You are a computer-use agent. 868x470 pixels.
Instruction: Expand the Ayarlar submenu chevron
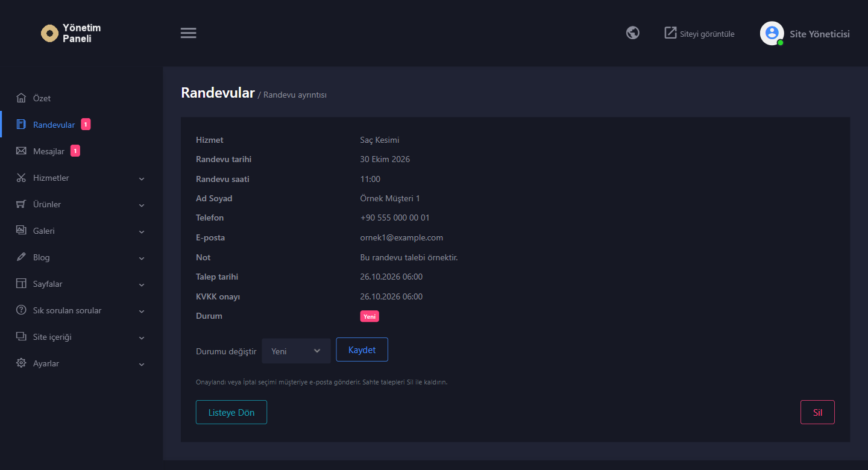[x=142, y=365]
